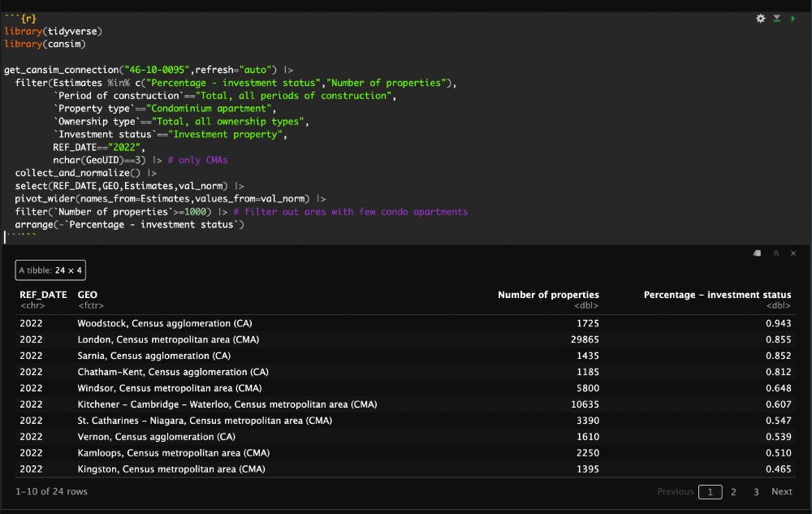812x514 pixels.
Task: Click the arrange(-`Percentage - investment status`) line
Action: (x=129, y=225)
